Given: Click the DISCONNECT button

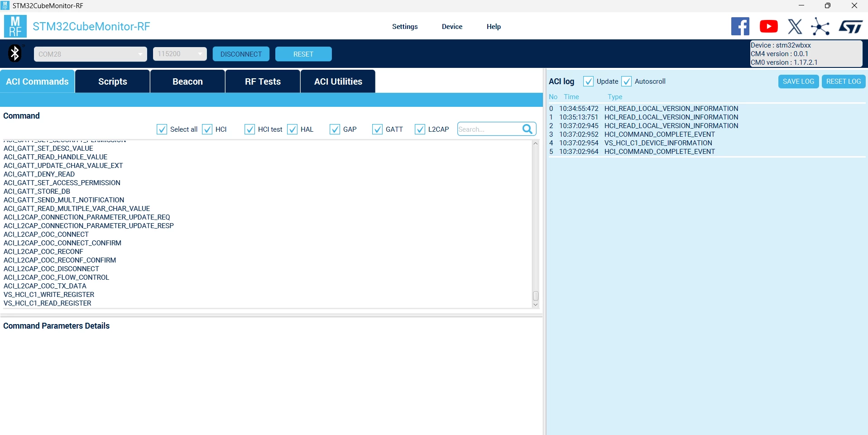Looking at the screenshot, I should tap(241, 54).
